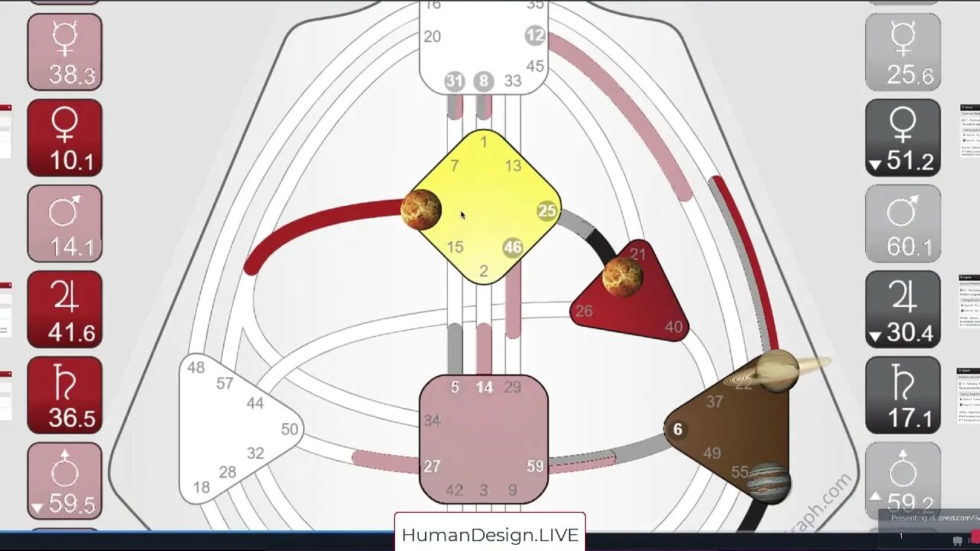Screen dimensions: 980x551
Task: Click gate 49 on solar plexus
Action: [x=712, y=453]
